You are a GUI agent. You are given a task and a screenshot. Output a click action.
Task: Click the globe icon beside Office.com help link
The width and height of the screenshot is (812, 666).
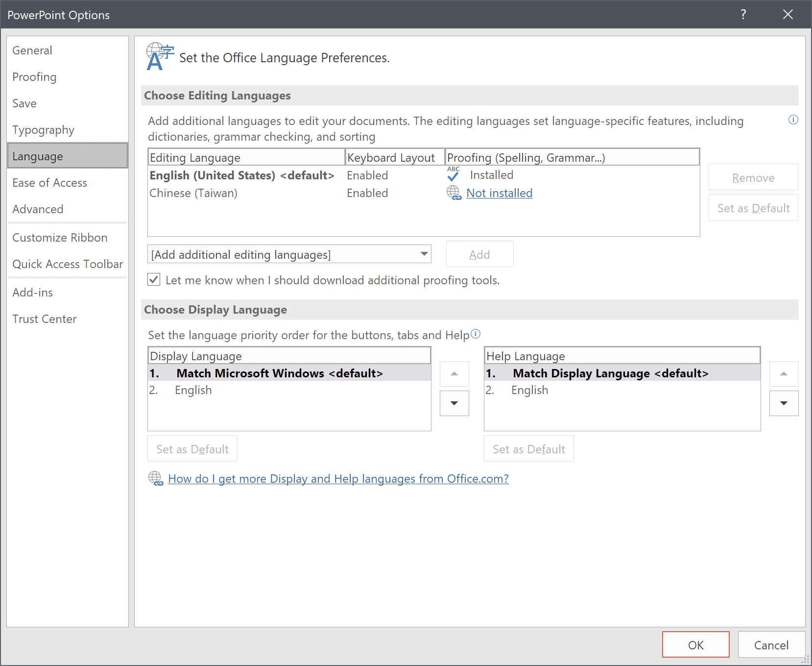pyautogui.click(x=156, y=478)
